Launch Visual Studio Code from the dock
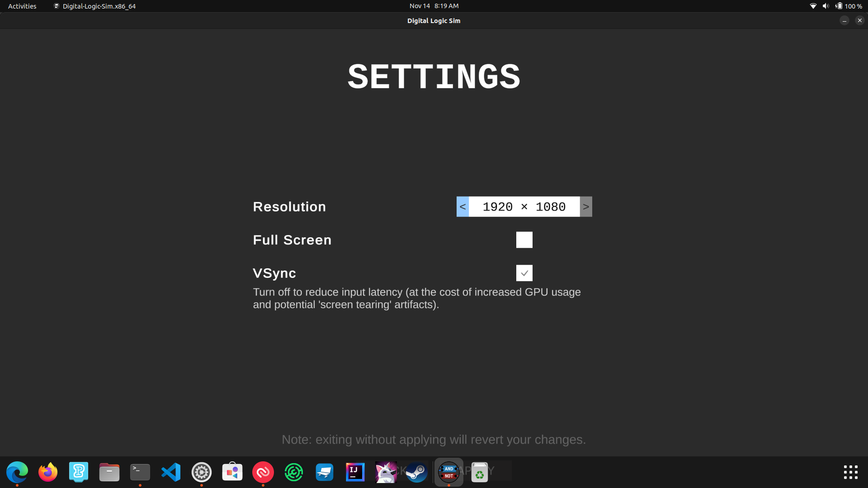The height and width of the screenshot is (488, 868). click(170, 472)
